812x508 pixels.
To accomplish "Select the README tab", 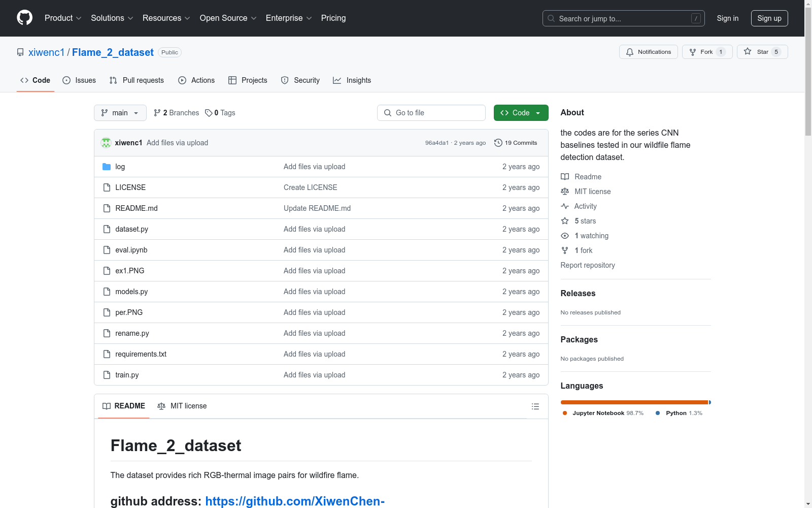I will click(124, 406).
